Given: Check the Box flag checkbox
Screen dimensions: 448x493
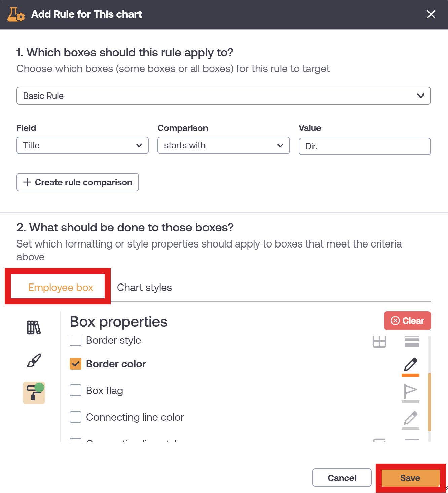Looking at the screenshot, I should click(75, 390).
